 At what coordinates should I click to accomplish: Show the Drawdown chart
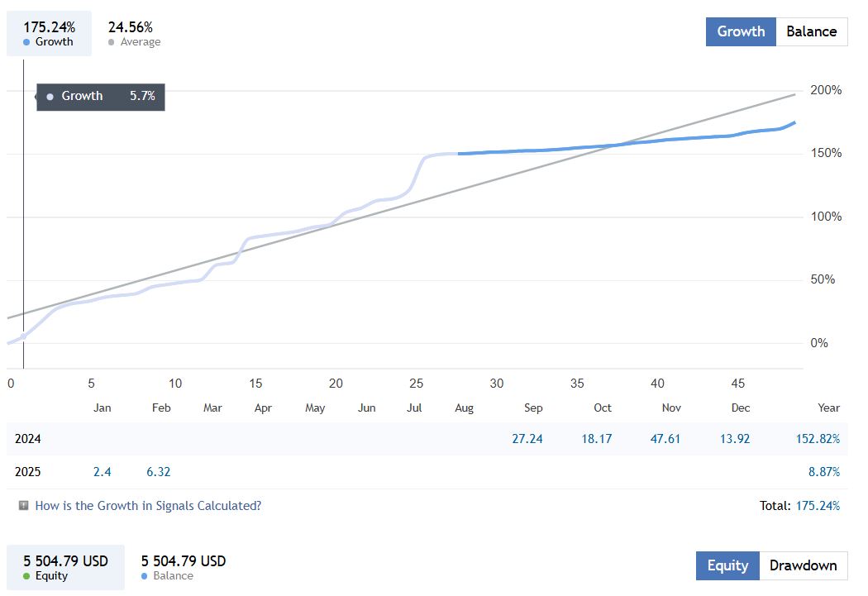[x=803, y=565]
